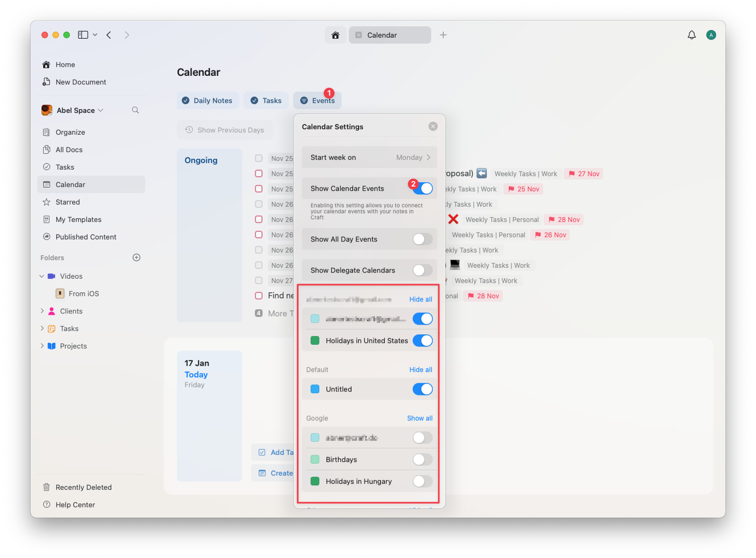The image size is (756, 558).
Task: Toggle the sidebar visibility control
Action: click(82, 34)
